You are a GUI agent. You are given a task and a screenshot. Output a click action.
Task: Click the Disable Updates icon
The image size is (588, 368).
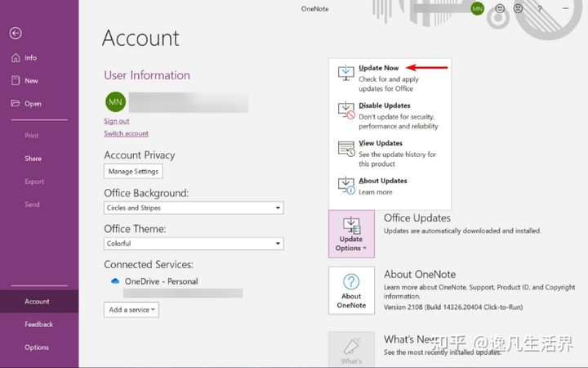pos(346,110)
